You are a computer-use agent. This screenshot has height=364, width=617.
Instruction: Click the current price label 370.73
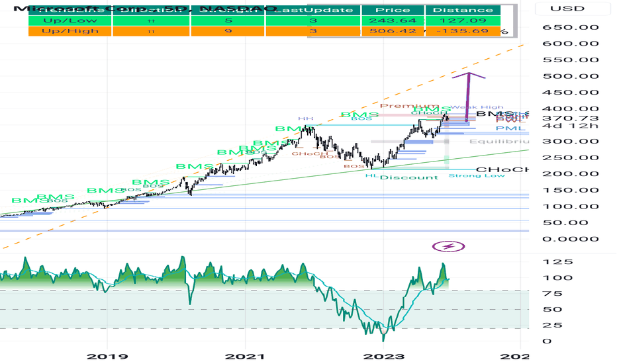click(x=571, y=118)
